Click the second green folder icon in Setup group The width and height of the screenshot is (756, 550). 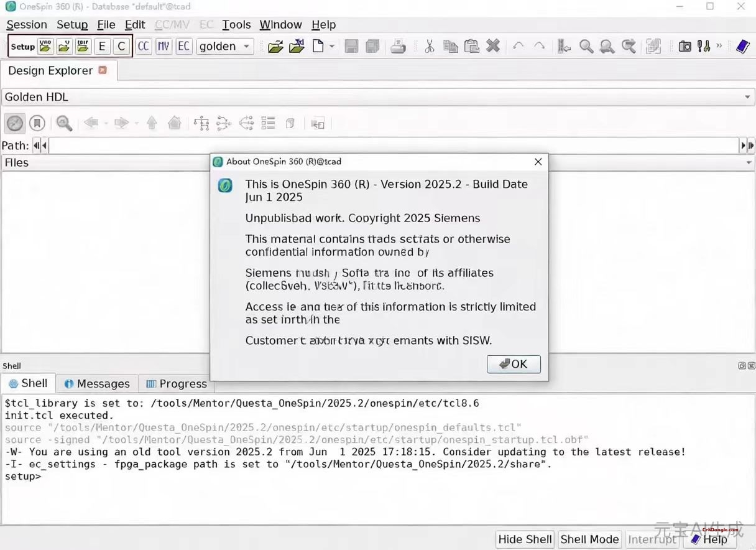click(x=64, y=46)
